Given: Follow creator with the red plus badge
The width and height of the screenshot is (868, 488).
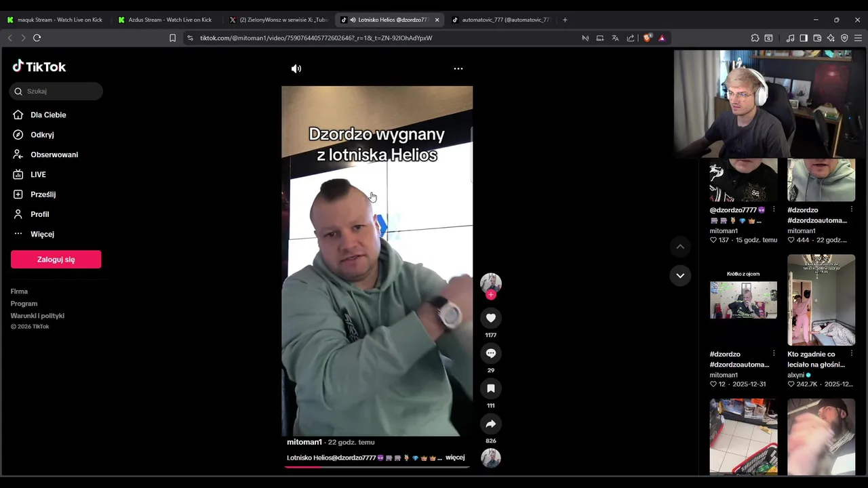Looking at the screenshot, I should (491, 295).
